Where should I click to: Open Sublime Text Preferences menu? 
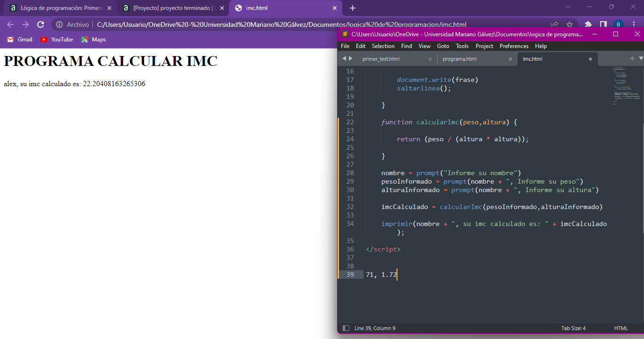click(x=514, y=46)
